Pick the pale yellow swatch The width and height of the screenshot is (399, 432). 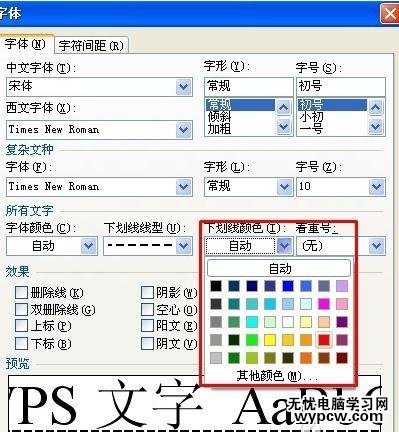coord(306,322)
